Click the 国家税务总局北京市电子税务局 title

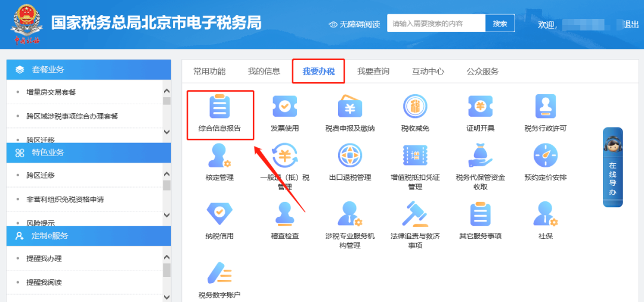[x=156, y=23]
